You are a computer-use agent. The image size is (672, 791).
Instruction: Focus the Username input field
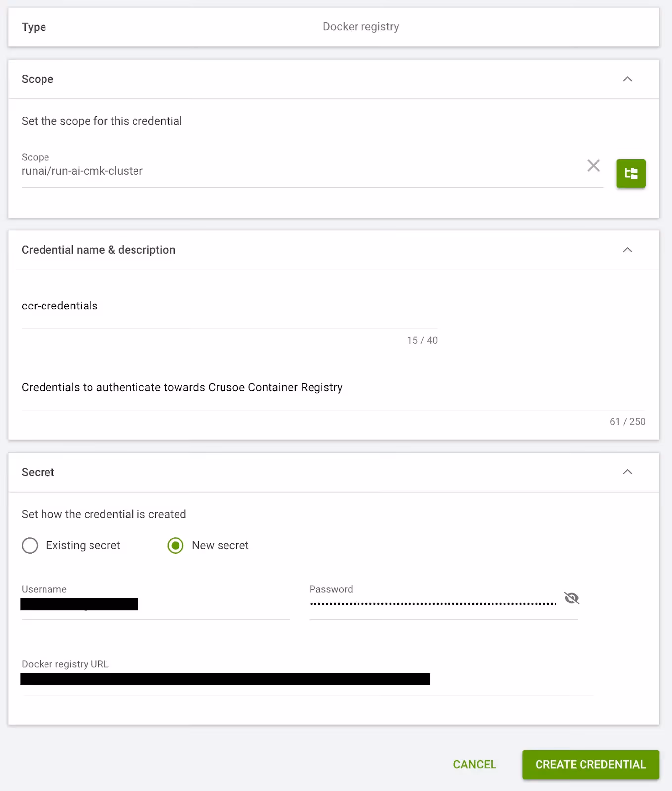(x=155, y=602)
